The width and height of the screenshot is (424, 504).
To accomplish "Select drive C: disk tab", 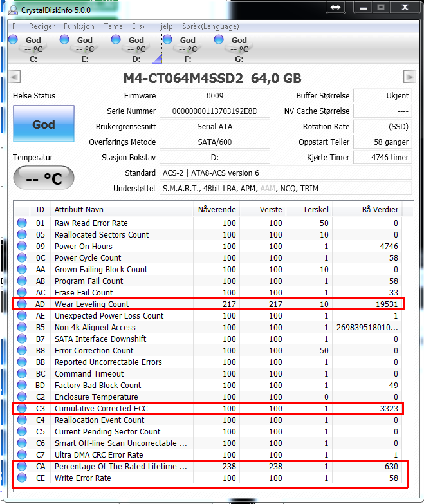I will point(33,48).
